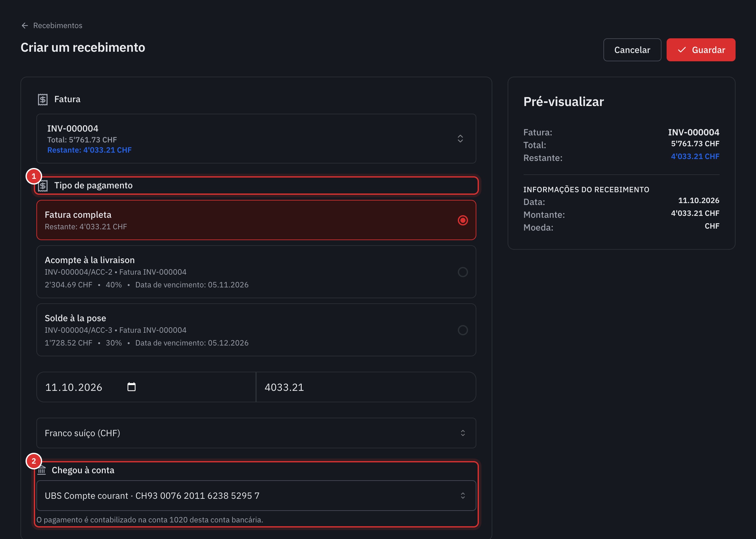Click preview Total value 5'761.73 CHF
Image resolution: width=756 pixels, height=539 pixels.
[x=695, y=144]
